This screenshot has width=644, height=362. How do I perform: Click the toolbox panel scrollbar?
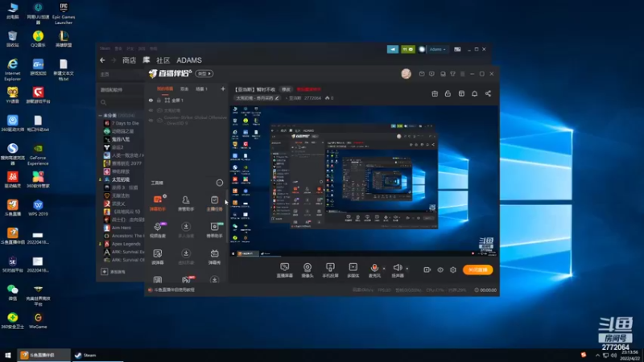[227, 216]
